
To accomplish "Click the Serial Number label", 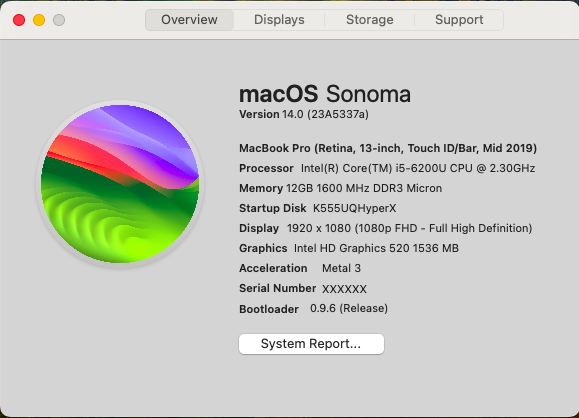I will pyautogui.click(x=277, y=288).
